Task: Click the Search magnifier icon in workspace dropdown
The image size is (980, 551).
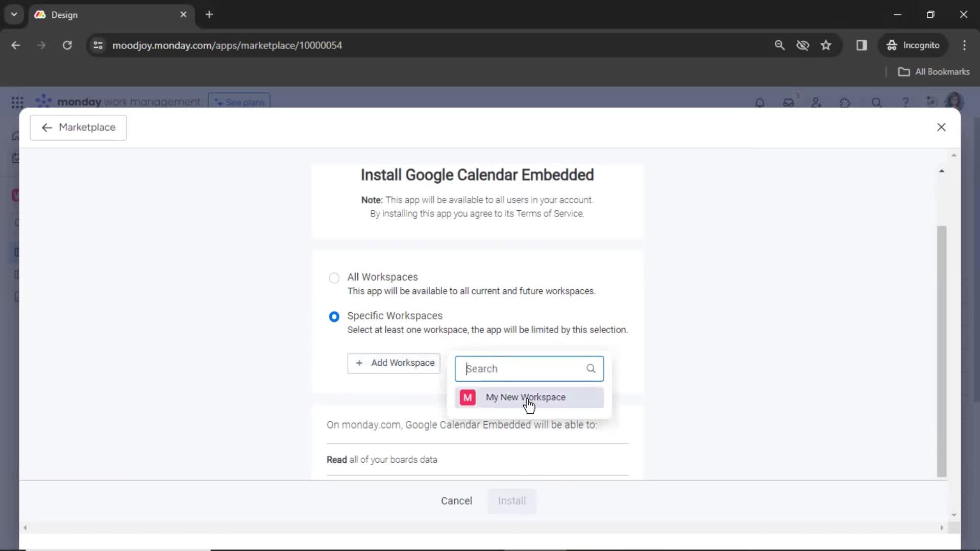Action: pyautogui.click(x=590, y=368)
